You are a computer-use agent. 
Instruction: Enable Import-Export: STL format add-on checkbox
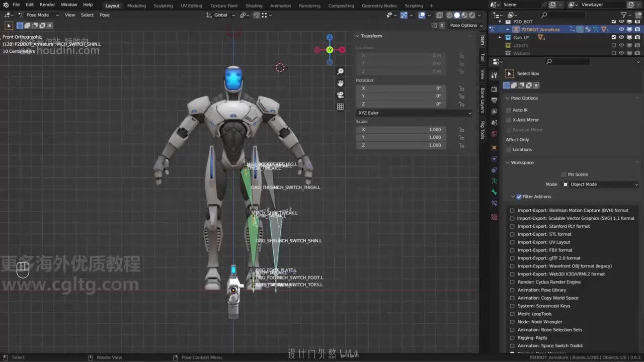512,234
